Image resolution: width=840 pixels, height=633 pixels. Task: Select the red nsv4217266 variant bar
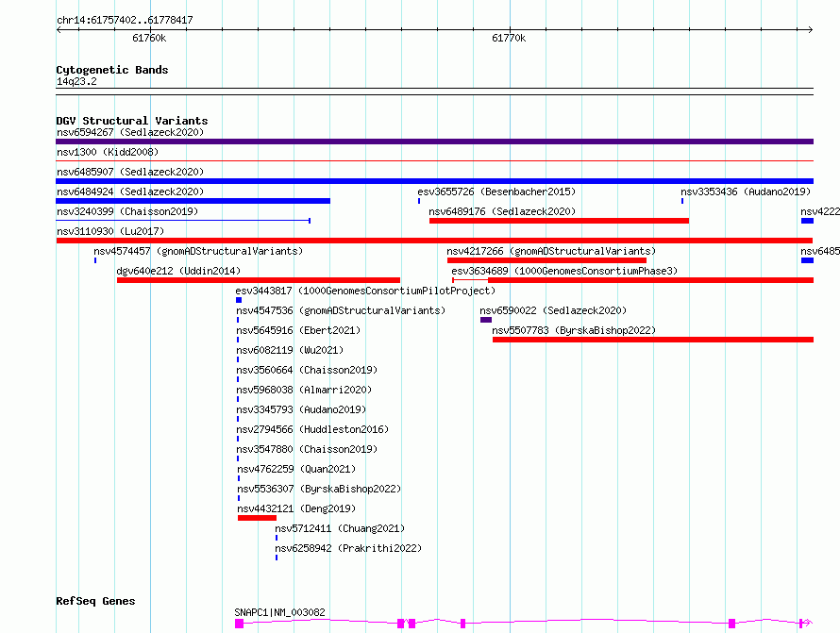547,260
